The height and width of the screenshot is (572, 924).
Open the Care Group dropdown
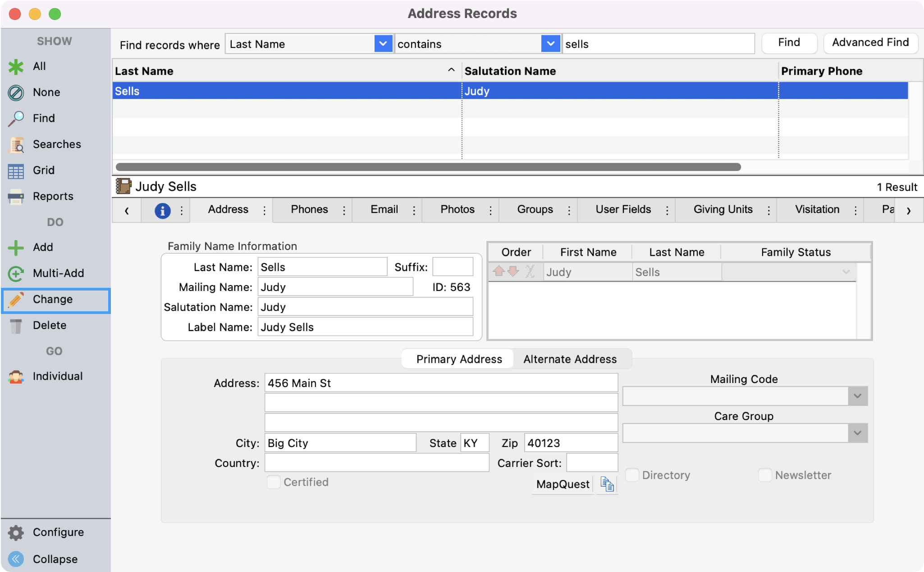(x=857, y=433)
